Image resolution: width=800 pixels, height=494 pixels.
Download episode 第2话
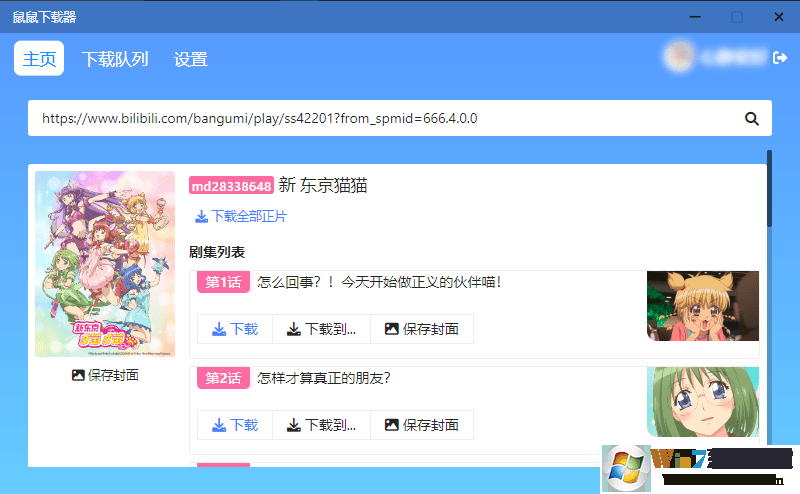click(x=235, y=425)
